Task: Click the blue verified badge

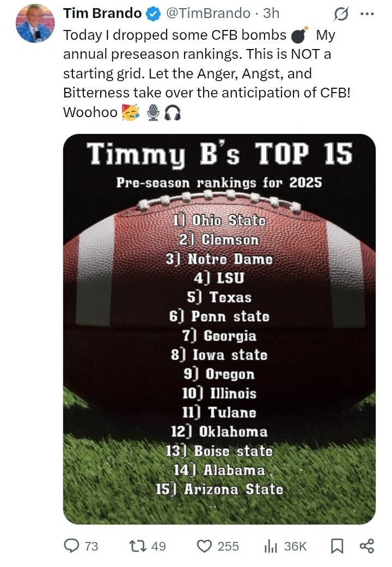Action: point(154,14)
